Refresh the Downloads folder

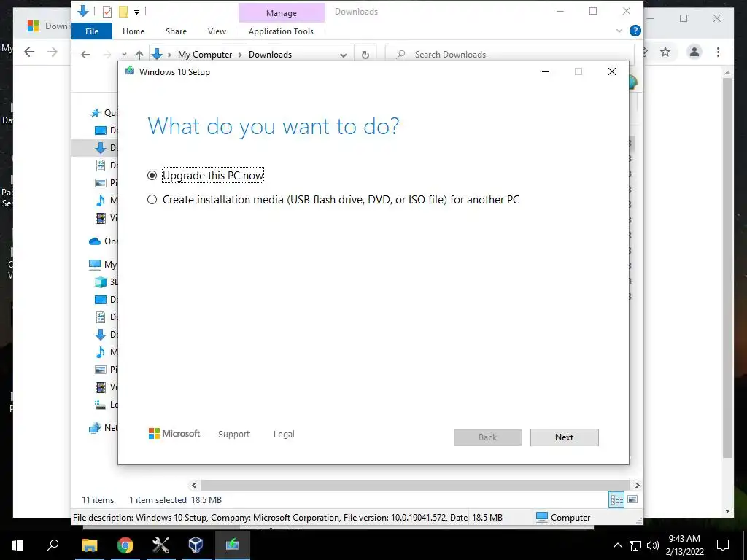click(365, 55)
